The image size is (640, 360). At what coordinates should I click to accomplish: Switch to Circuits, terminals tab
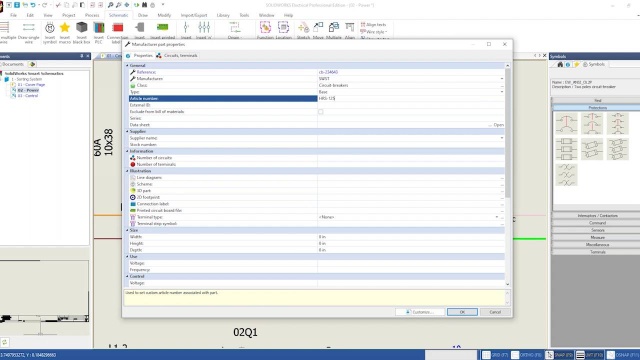click(177, 56)
